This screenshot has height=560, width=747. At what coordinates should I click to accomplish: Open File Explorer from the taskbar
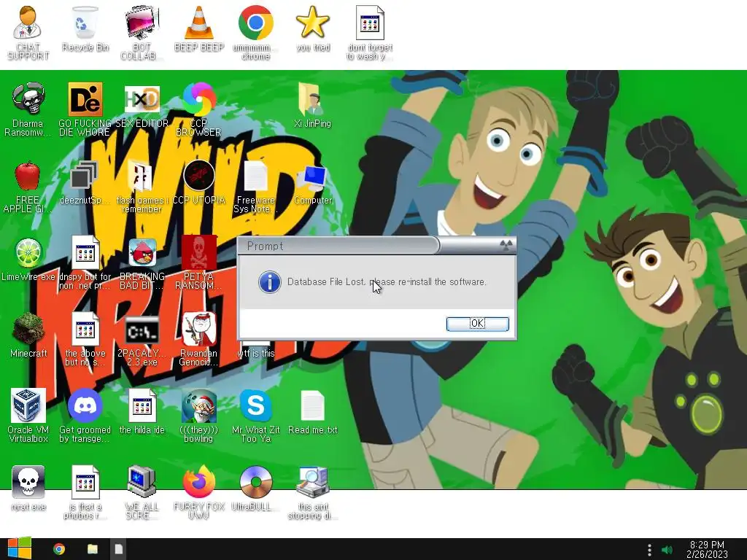[93, 549]
